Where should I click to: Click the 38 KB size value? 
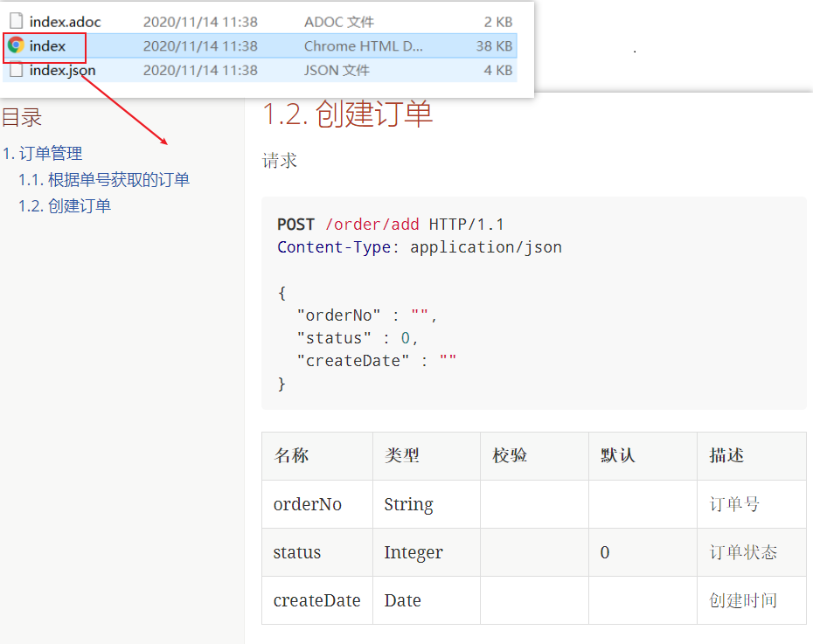pyautogui.click(x=494, y=45)
